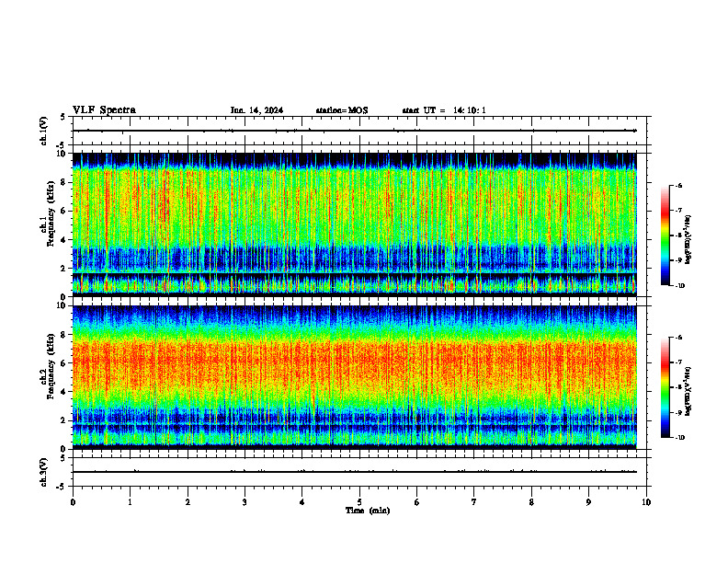Click the time axis tick label "1"
The height and width of the screenshot is (563, 728).
point(130,502)
